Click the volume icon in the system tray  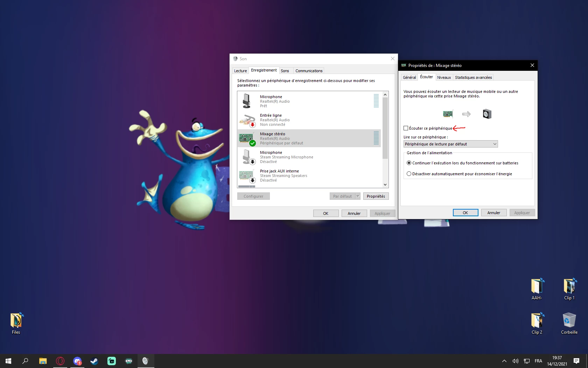coord(516,361)
